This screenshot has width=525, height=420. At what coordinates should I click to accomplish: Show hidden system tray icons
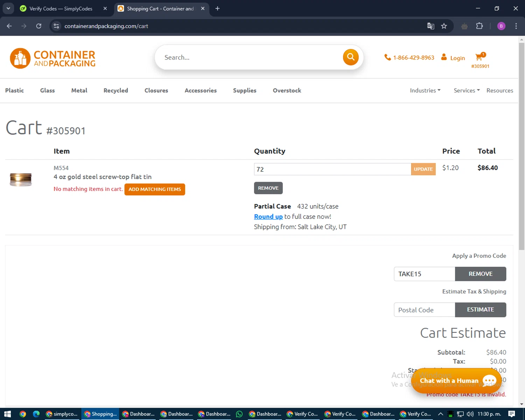point(441,414)
